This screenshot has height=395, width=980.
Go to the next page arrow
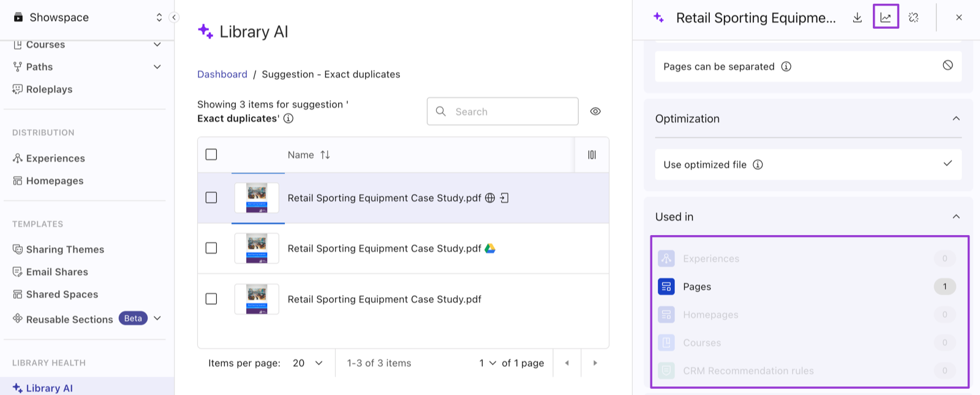595,363
